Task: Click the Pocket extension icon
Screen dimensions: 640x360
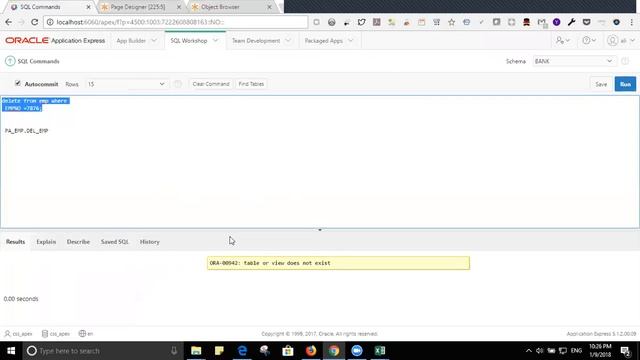Action: coord(587,22)
